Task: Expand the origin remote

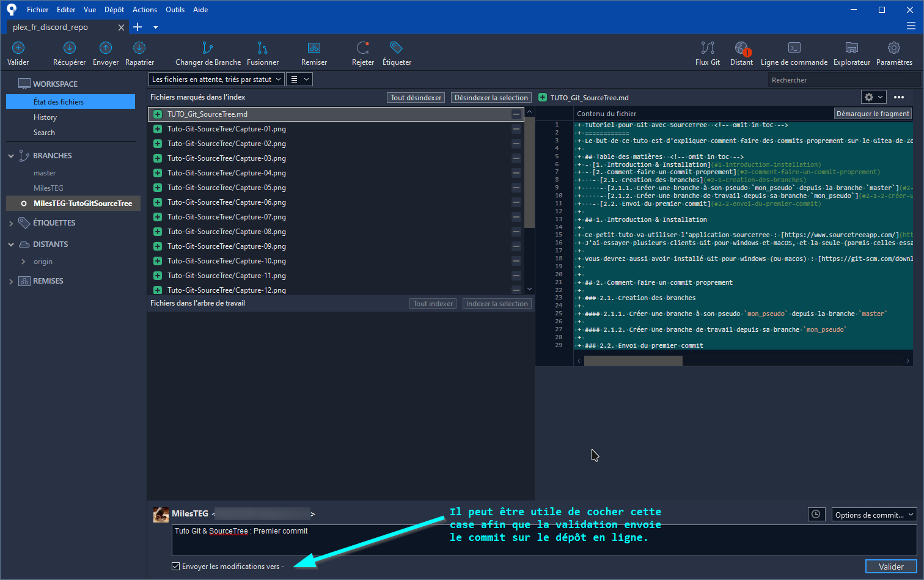Action: [x=23, y=262]
